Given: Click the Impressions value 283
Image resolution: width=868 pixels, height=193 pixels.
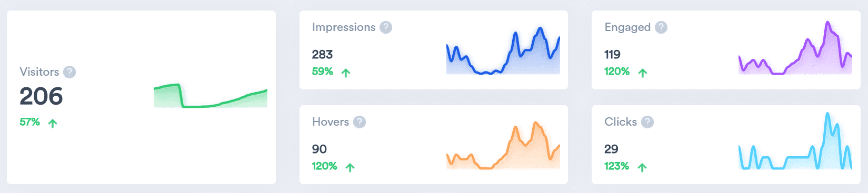Looking at the screenshot, I should (x=322, y=54).
